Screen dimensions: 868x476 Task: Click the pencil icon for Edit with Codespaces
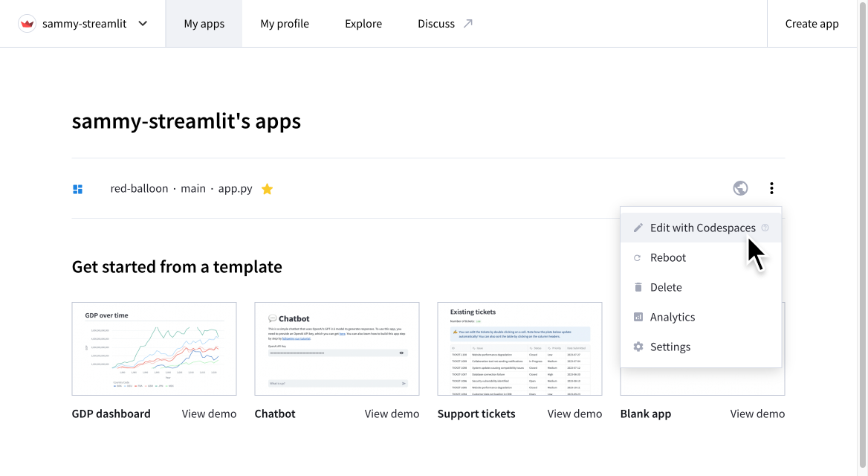638,228
